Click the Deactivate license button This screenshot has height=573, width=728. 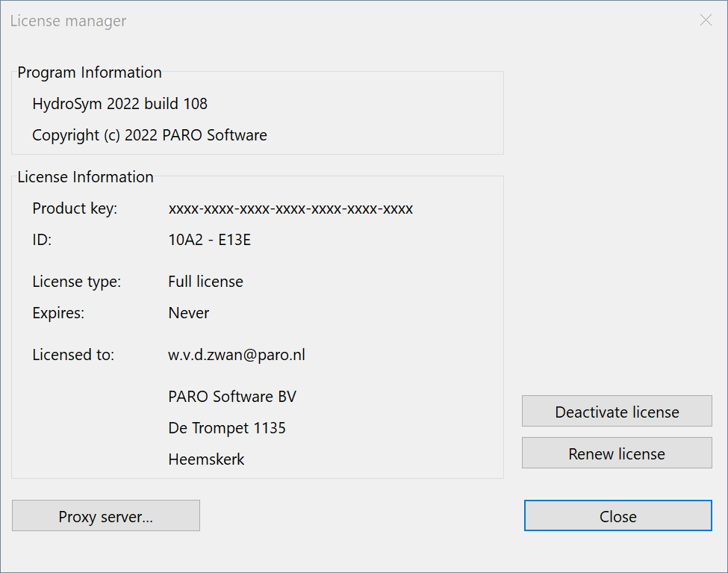click(617, 411)
